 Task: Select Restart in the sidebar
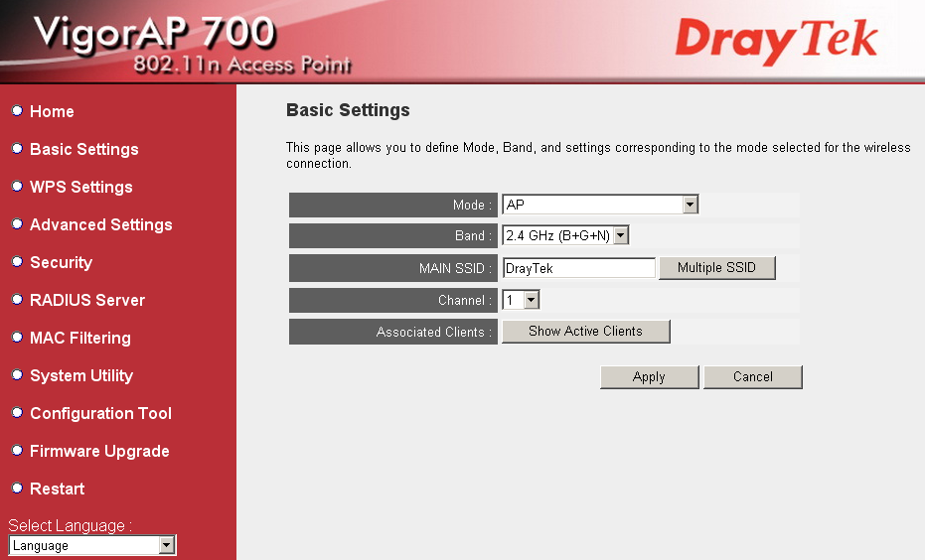pyautogui.click(x=58, y=489)
